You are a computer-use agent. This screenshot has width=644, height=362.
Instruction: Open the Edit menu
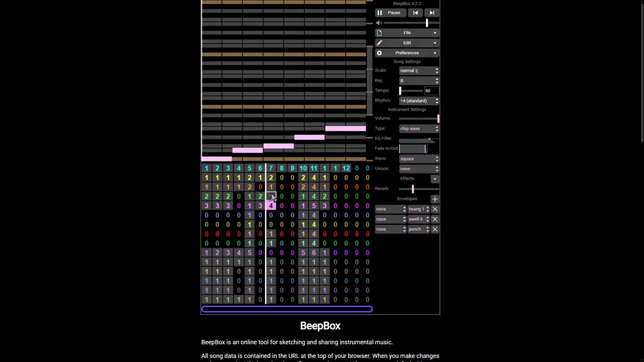pos(407,43)
